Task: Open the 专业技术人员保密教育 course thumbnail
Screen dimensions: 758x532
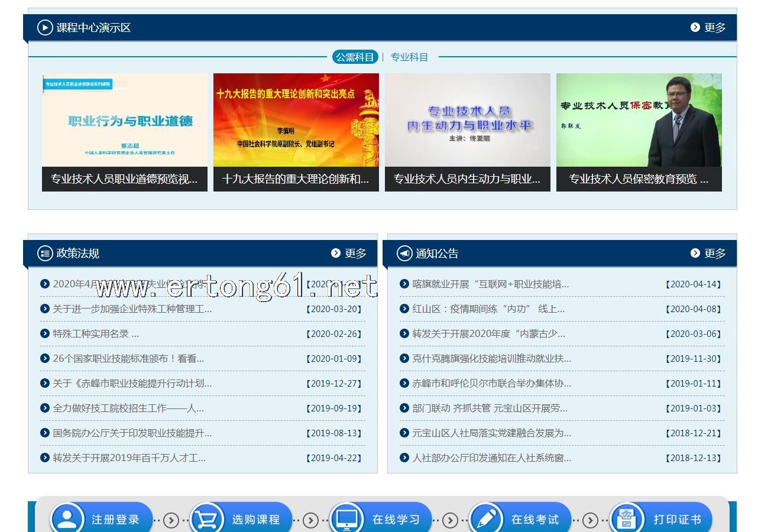Action: tap(639, 121)
